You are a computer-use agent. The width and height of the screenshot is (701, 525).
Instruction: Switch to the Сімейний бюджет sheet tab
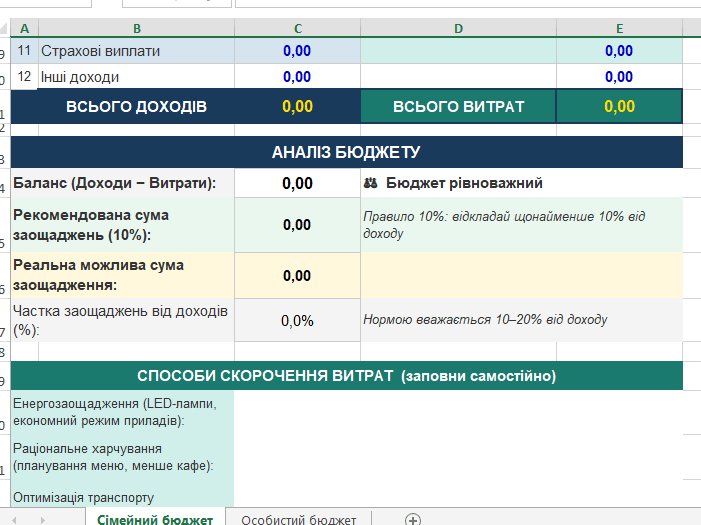coord(155,519)
